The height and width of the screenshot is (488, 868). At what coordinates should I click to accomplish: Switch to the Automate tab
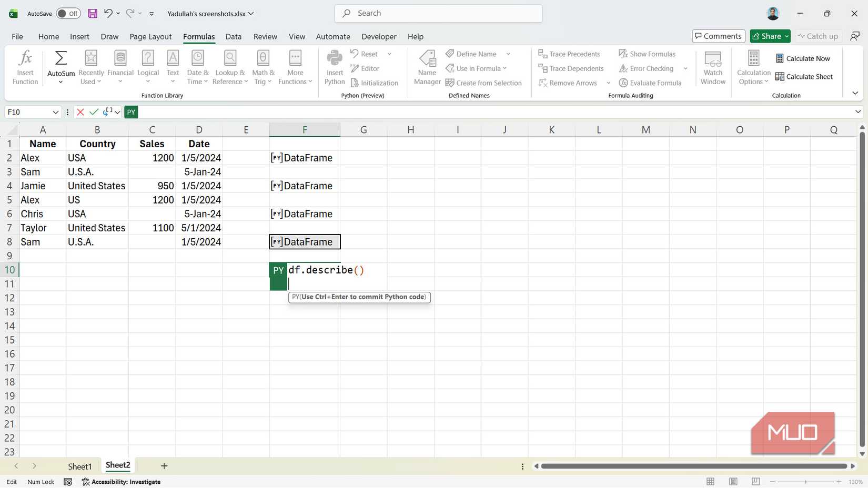333,36
